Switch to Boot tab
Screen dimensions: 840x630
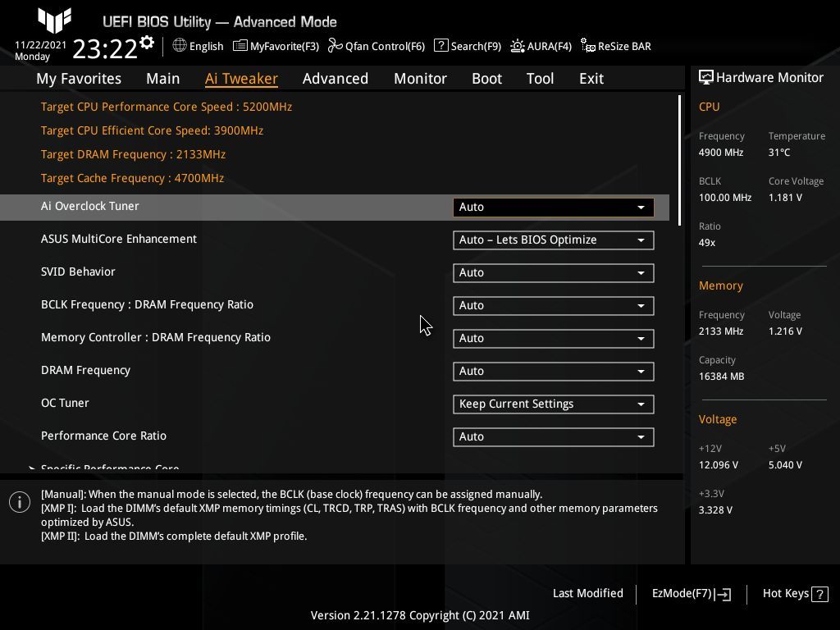(x=487, y=79)
